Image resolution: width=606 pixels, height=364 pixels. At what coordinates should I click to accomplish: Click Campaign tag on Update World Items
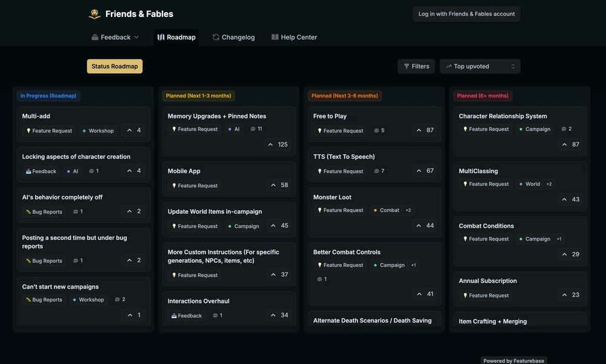pyautogui.click(x=244, y=226)
